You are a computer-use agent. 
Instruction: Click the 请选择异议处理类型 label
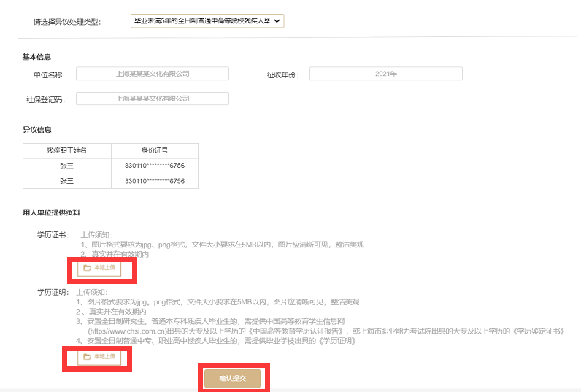pos(67,22)
